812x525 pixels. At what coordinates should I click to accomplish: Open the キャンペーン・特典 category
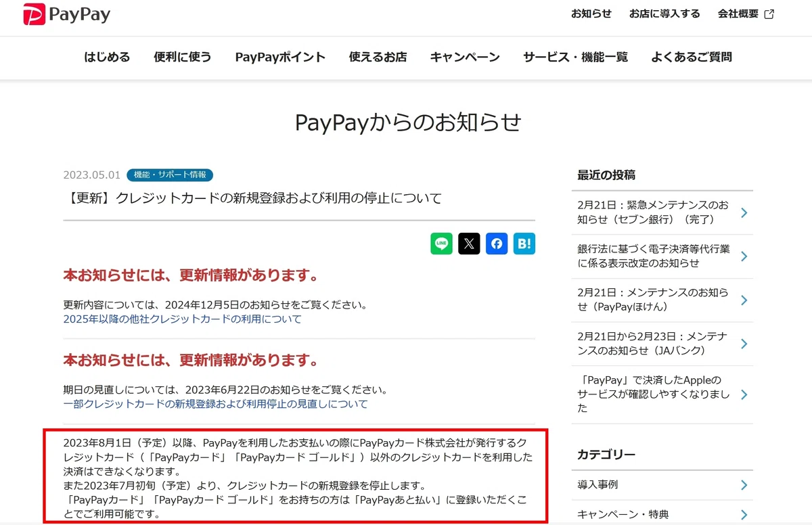[x=623, y=514]
